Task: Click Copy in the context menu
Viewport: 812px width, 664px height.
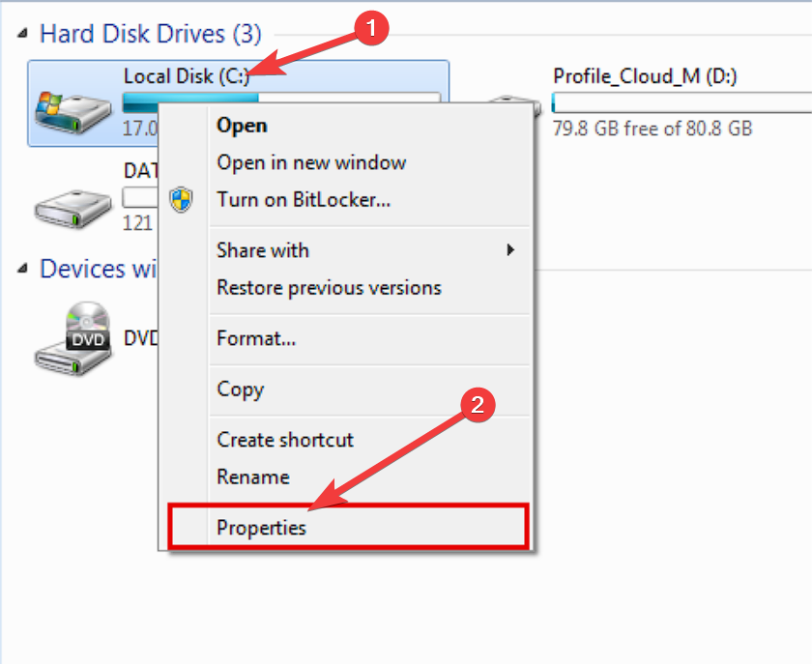Action: 240,390
